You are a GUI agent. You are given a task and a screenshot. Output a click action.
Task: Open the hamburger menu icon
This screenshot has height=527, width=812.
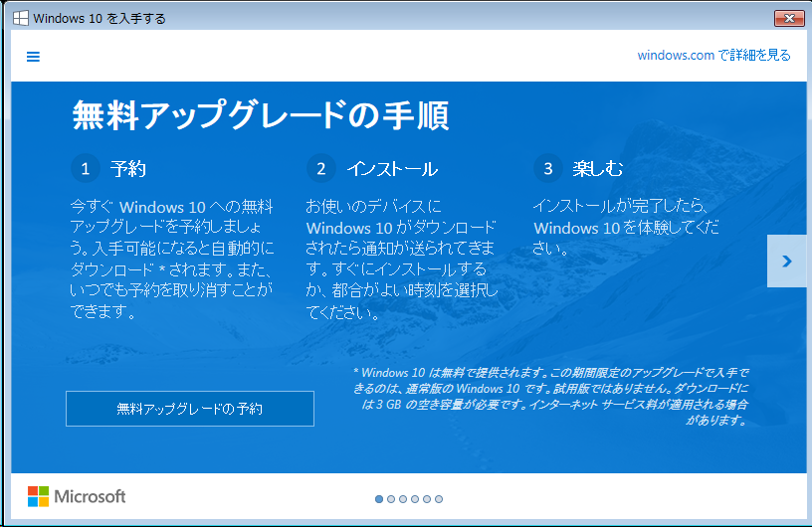click(x=33, y=57)
